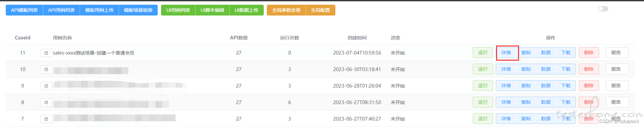Image resolution: width=644 pixels, height=127 pixels.
Task: Click timestamp 2023-07-04T10:59:56
Action: (x=357, y=53)
